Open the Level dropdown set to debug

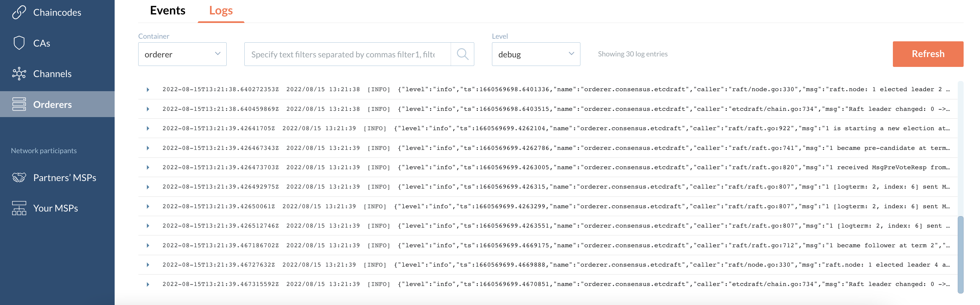click(x=536, y=54)
